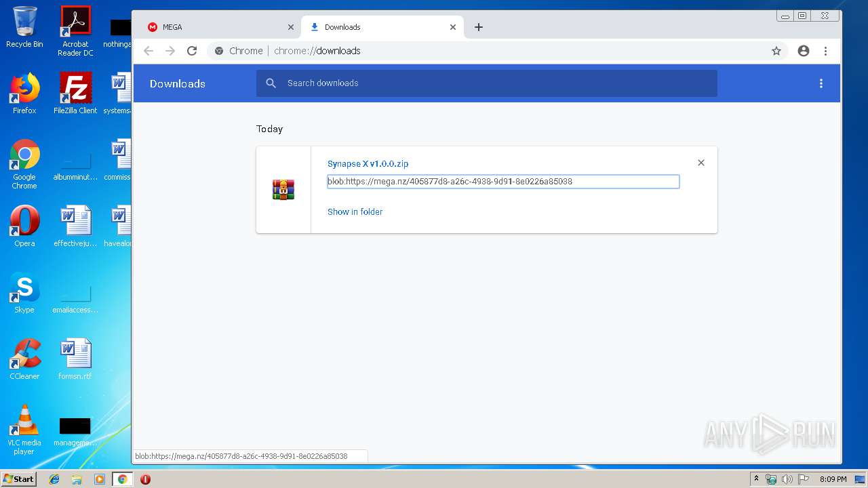Click the Downloads page title

(x=178, y=83)
